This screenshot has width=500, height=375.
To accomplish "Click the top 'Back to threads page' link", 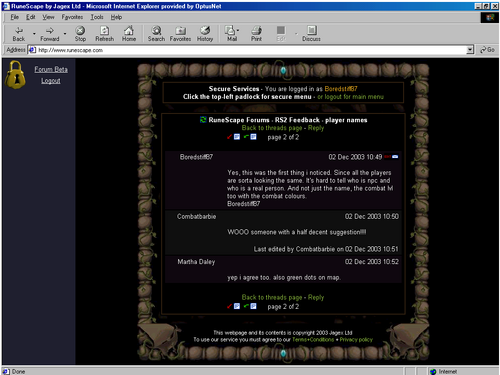I will click(x=272, y=128).
